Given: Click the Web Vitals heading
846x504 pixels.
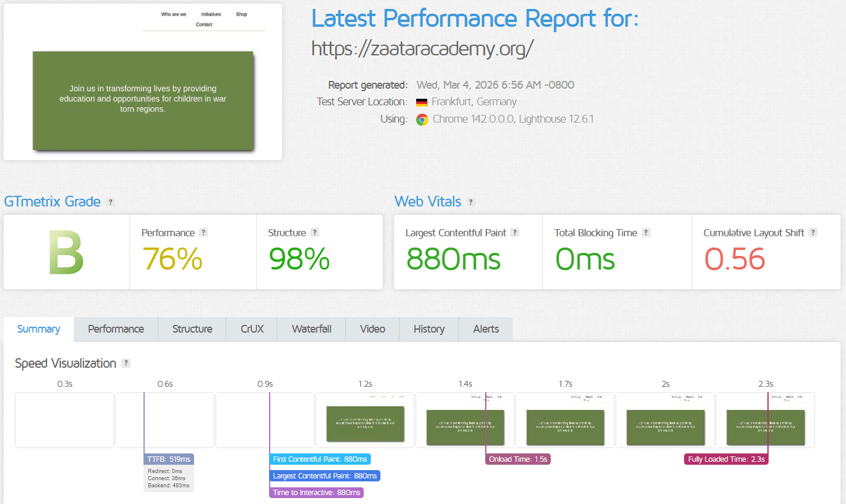Looking at the screenshot, I should click(428, 202).
